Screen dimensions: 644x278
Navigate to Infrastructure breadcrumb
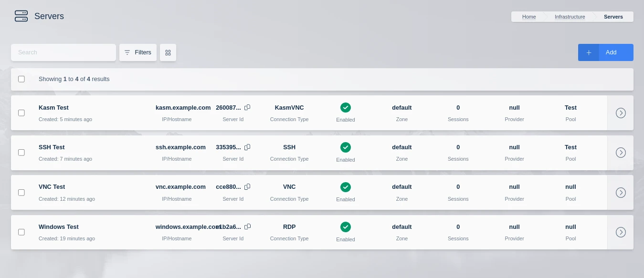click(570, 17)
